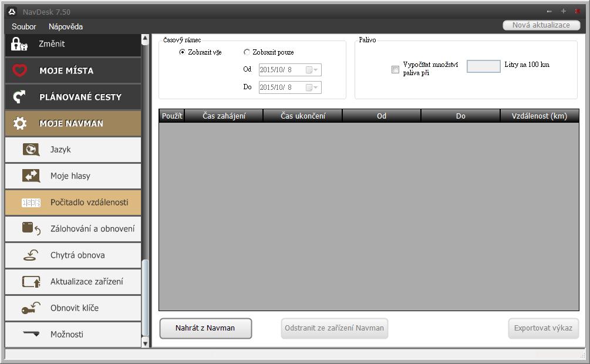Viewport: 590px width, 364px height.
Task: Click the Litry na 100 km input field
Action: (x=484, y=66)
